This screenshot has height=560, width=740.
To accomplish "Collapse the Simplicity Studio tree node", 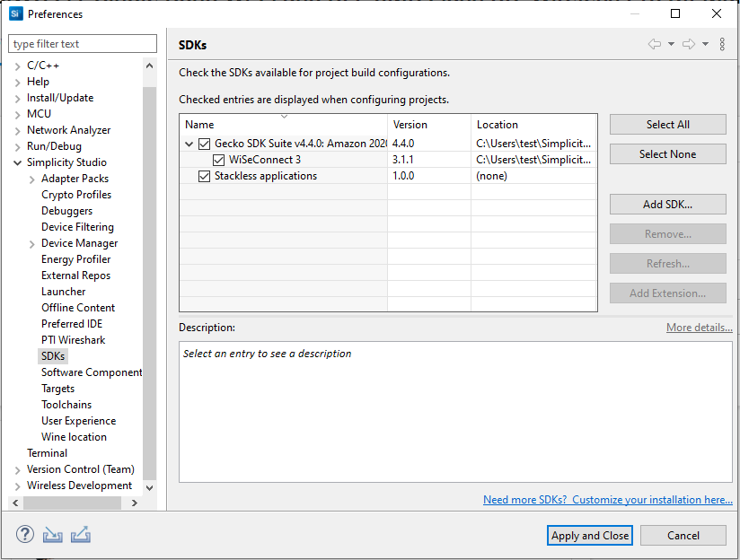I will pos(18,162).
